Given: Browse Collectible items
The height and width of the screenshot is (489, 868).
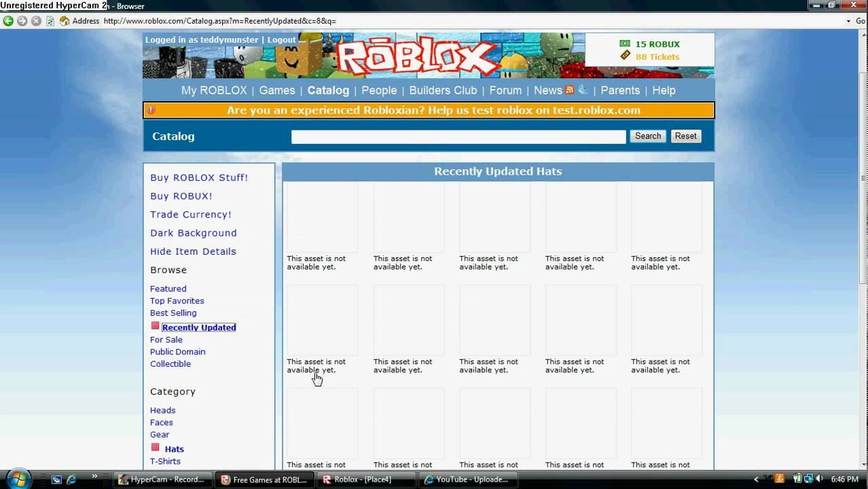Looking at the screenshot, I should click(x=170, y=364).
